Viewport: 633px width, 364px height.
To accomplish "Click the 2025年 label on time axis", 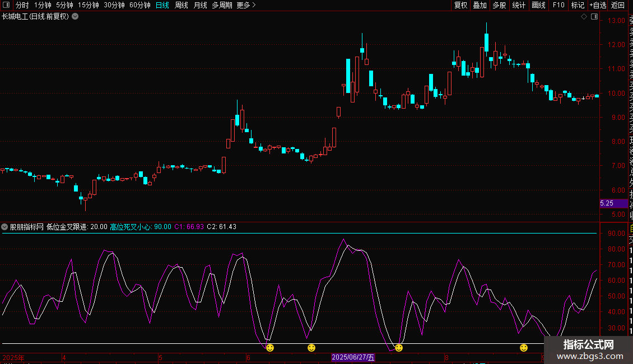I will point(13,357).
